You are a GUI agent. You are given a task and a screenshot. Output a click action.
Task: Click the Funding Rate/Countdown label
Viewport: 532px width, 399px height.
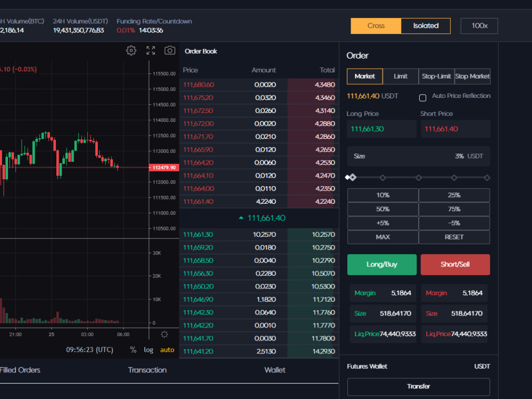154,21
